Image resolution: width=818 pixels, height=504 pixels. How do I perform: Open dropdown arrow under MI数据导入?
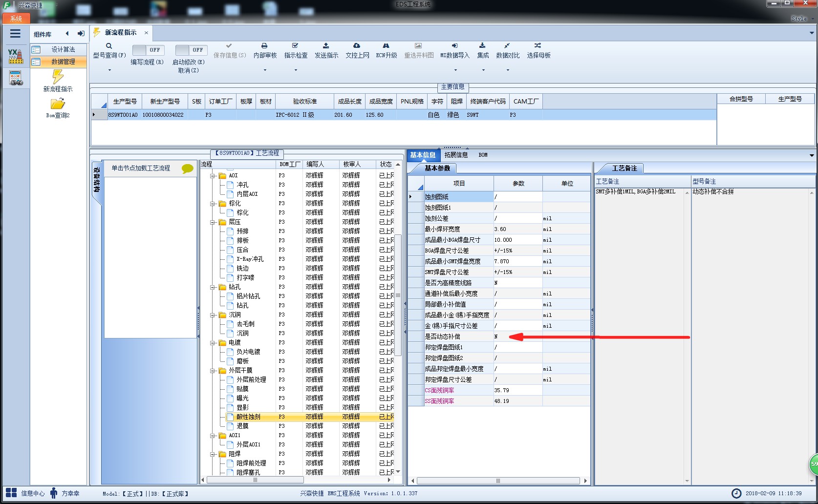tap(455, 70)
